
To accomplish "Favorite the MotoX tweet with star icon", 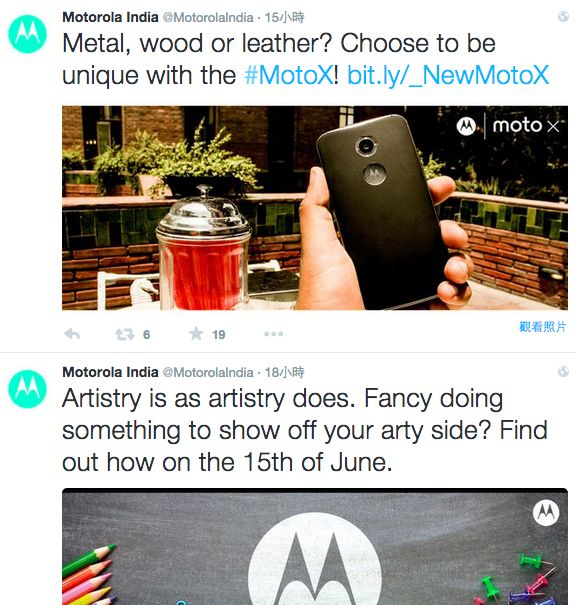I will tap(196, 334).
